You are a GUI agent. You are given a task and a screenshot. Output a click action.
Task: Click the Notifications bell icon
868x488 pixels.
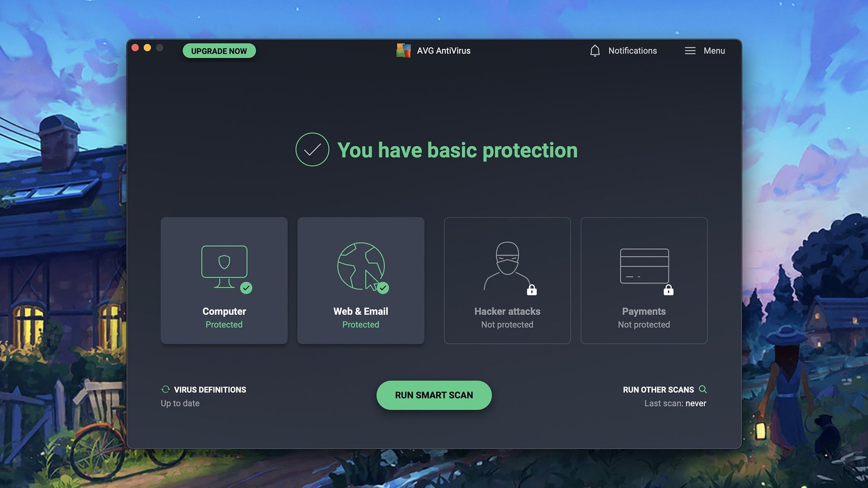(595, 51)
